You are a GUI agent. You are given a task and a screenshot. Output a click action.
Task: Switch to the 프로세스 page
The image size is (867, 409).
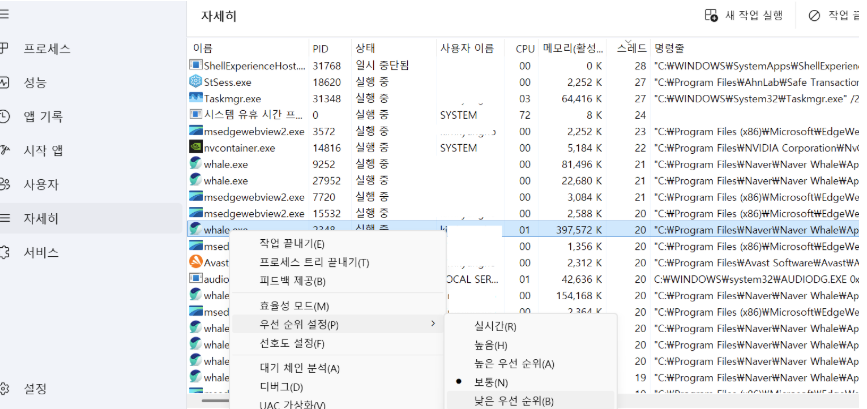pyautogui.click(x=46, y=49)
